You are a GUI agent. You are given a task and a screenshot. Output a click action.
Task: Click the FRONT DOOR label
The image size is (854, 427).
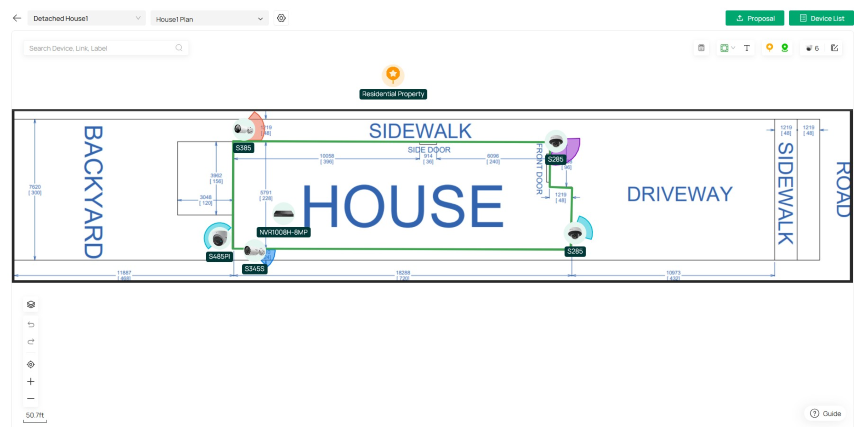(x=539, y=169)
